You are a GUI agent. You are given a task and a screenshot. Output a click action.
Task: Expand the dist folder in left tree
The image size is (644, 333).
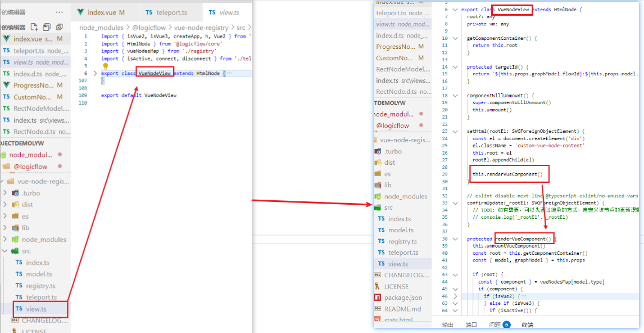[4, 205]
